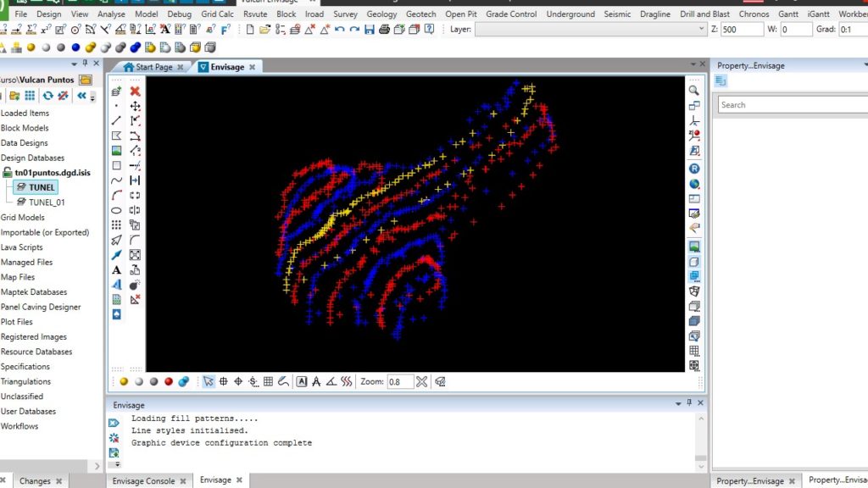This screenshot has height=488, width=868.
Task: Switch to the Envisage Console tab
Action: [143, 481]
